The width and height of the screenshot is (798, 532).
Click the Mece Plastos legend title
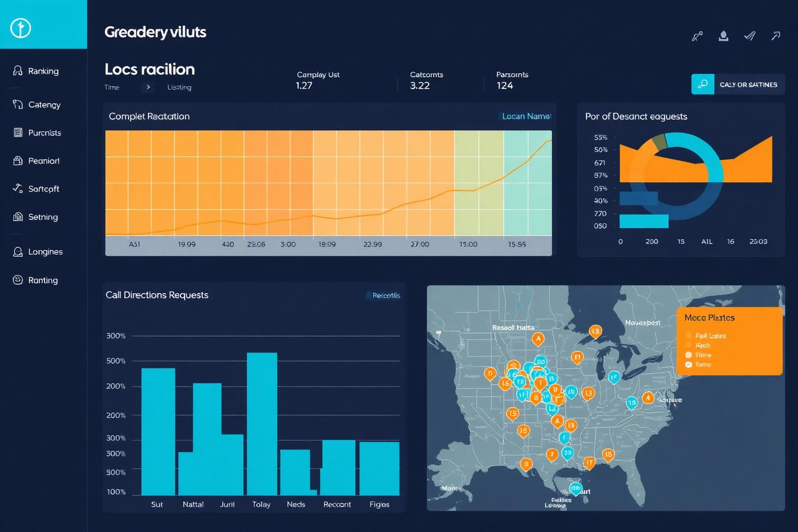[x=710, y=318]
